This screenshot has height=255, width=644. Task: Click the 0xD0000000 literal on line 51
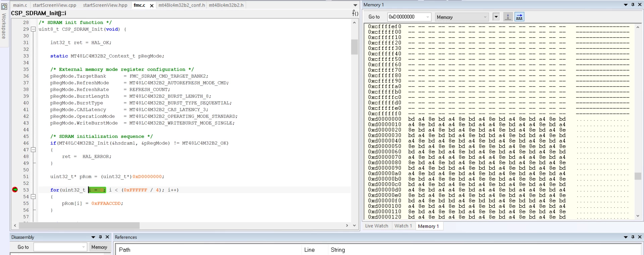tap(147, 177)
